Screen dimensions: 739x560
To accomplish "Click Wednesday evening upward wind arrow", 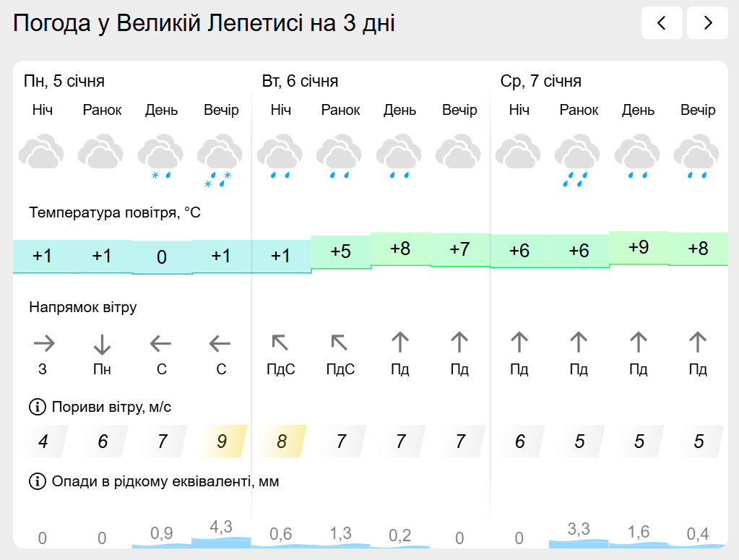I will pos(697,342).
